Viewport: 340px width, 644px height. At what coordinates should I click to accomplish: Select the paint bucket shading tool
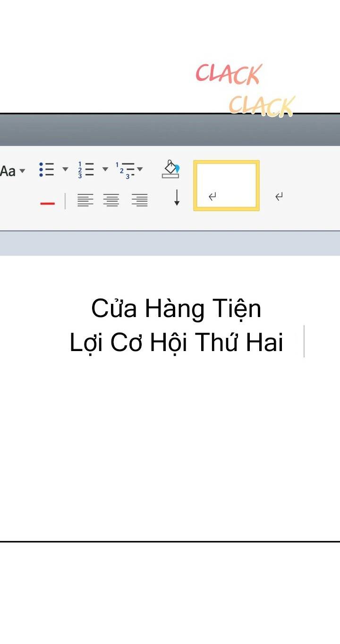[170, 169]
